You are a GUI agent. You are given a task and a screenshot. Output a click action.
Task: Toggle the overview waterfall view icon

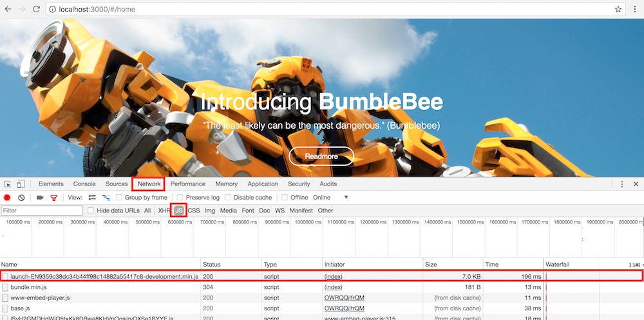tap(106, 198)
